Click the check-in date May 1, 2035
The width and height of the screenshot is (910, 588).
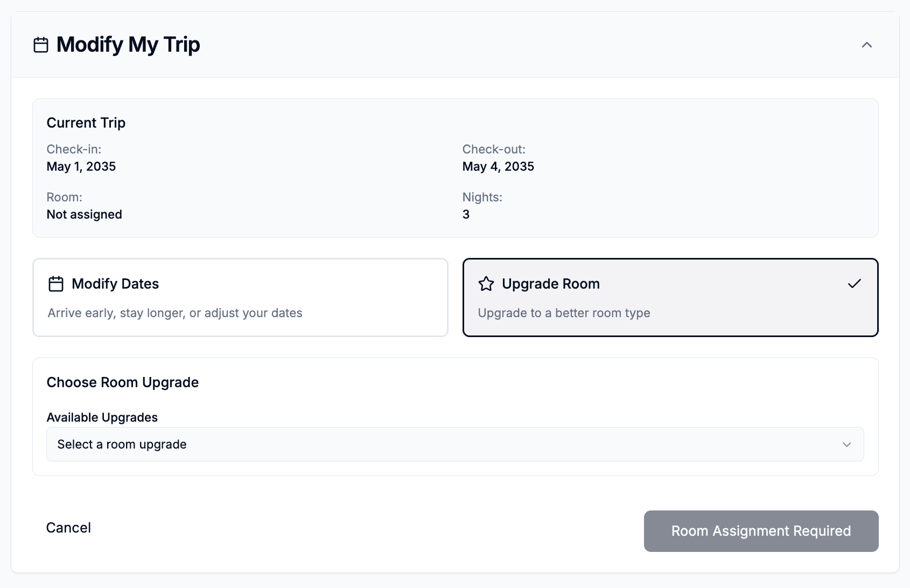click(81, 166)
